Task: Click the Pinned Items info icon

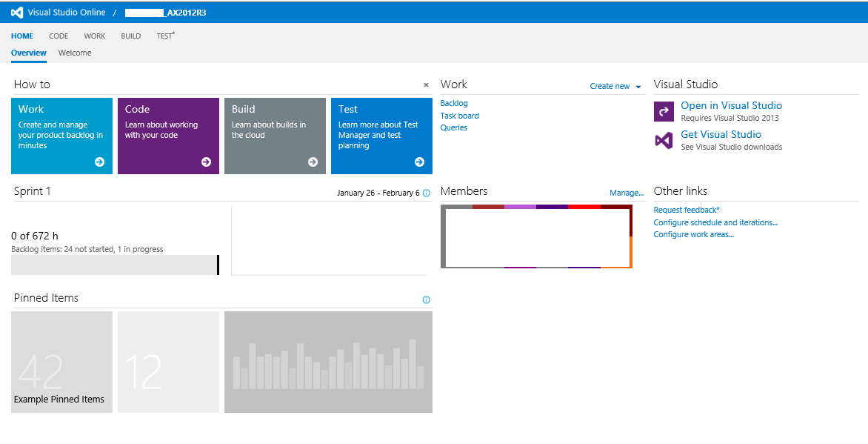Action: [426, 299]
